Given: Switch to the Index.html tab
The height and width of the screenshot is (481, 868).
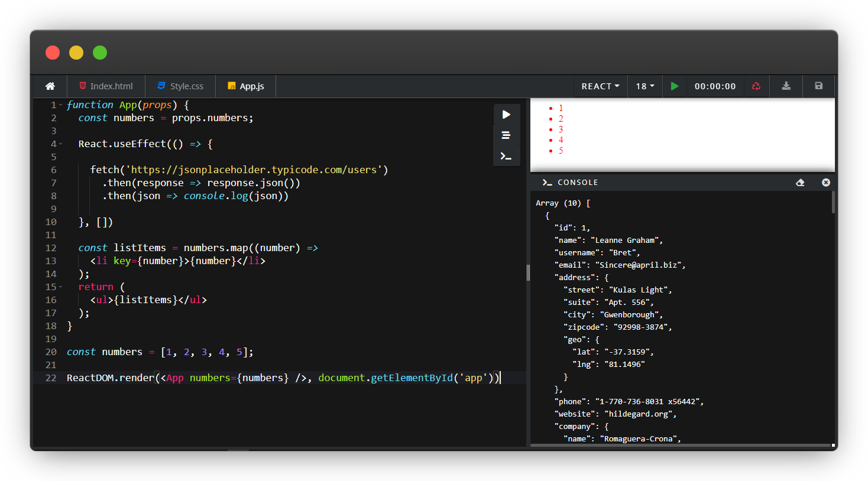Looking at the screenshot, I should pyautogui.click(x=106, y=86).
